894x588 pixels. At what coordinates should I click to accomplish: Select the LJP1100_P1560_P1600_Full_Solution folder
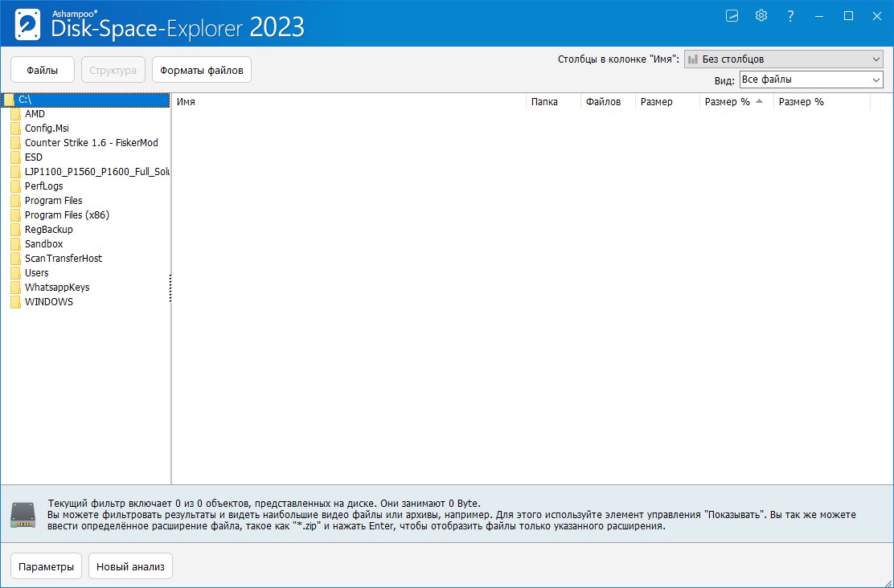coord(97,172)
